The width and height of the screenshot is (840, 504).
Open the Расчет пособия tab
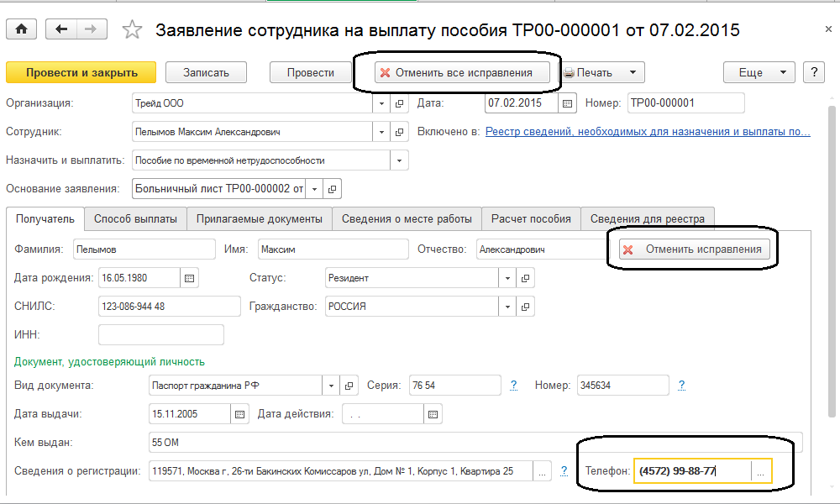[x=531, y=219]
